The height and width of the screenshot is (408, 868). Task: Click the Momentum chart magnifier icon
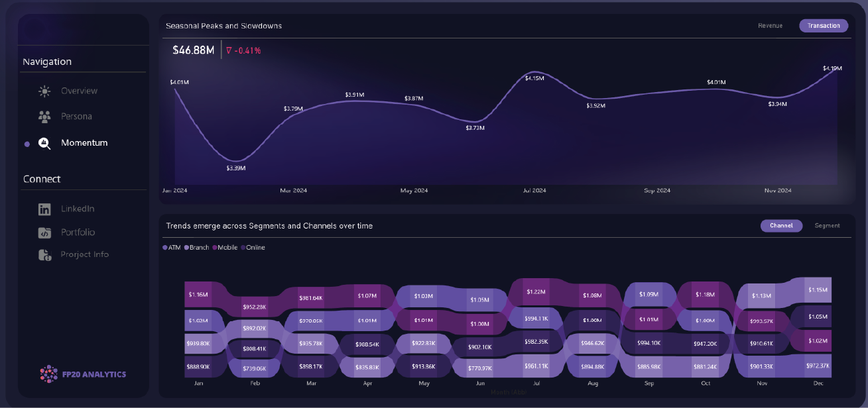tap(44, 143)
